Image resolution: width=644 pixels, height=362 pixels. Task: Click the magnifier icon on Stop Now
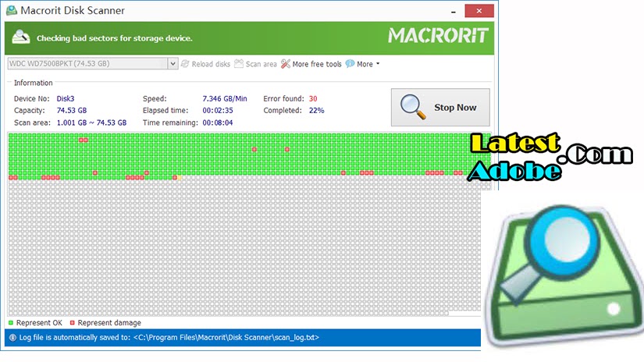pos(413,107)
